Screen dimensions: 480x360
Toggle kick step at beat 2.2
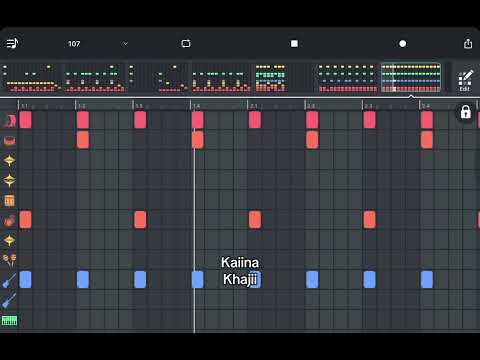312,120
